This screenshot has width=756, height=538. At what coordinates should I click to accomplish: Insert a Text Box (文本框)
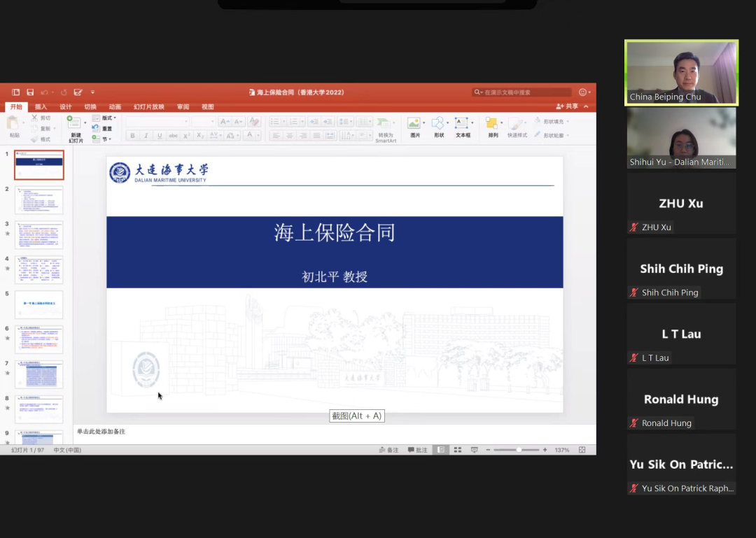461,123
